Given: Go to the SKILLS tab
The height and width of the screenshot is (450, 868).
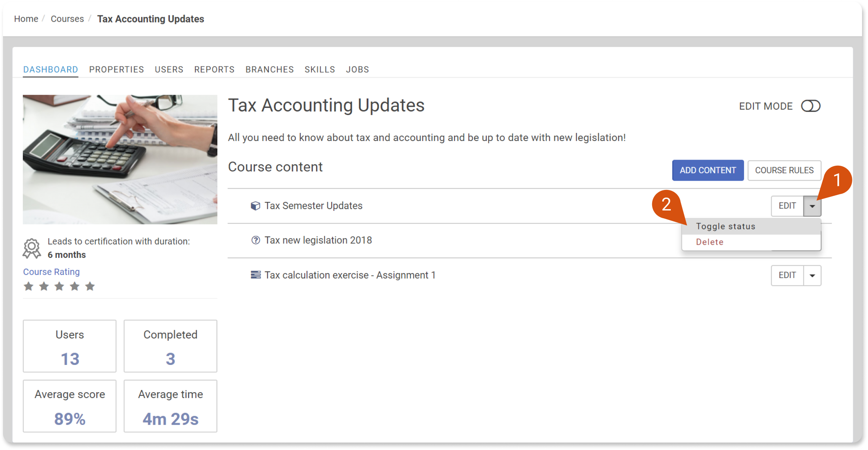Looking at the screenshot, I should pos(320,69).
